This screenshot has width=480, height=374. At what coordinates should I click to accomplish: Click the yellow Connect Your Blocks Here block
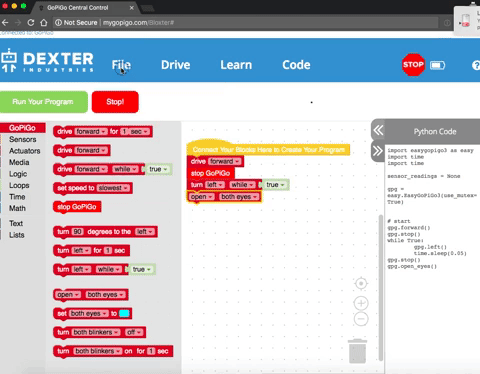click(268, 149)
